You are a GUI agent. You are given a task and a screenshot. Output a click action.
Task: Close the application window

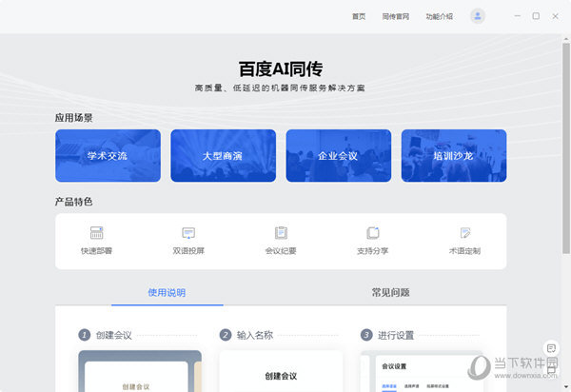(x=555, y=16)
